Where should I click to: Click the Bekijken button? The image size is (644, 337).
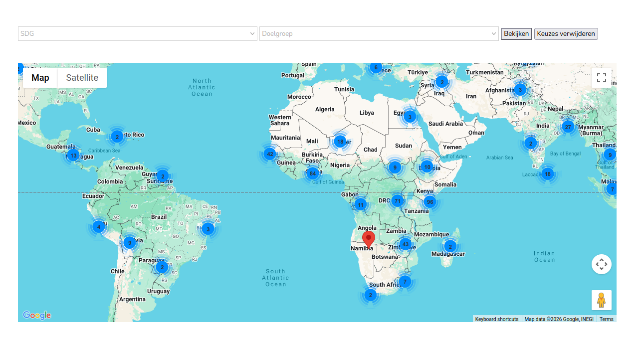coord(516,34)
